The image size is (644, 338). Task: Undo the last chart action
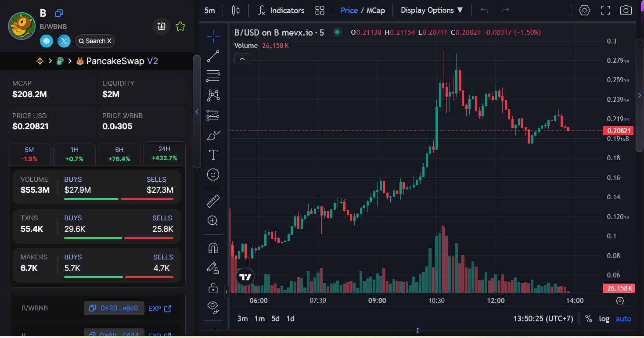tap(484, 10)
